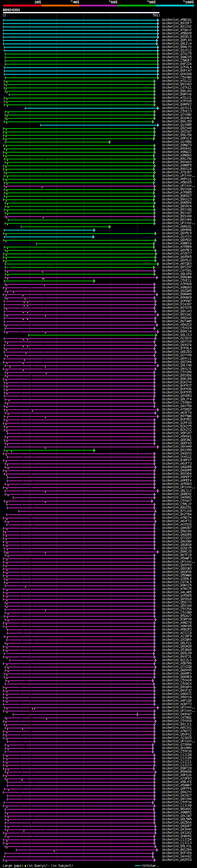Click hit label UniRef100_Q0H3G8
The image size is (197, 868).
tap(177, 74)
